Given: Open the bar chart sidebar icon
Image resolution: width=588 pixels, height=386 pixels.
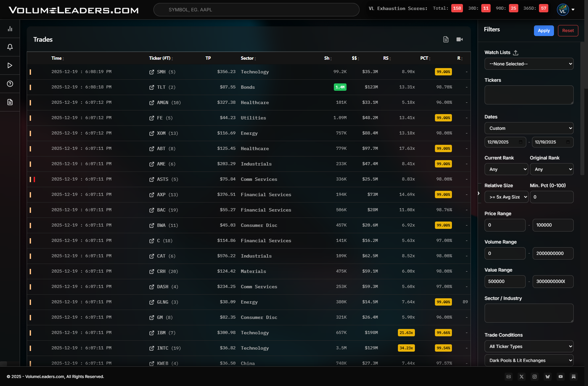Looking at the screenshot, I should 10,29.
